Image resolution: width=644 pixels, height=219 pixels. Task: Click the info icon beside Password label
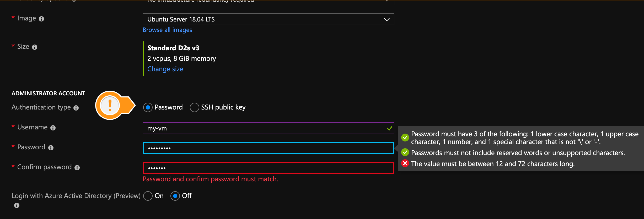pyautogui.click(x=51, y=148)
